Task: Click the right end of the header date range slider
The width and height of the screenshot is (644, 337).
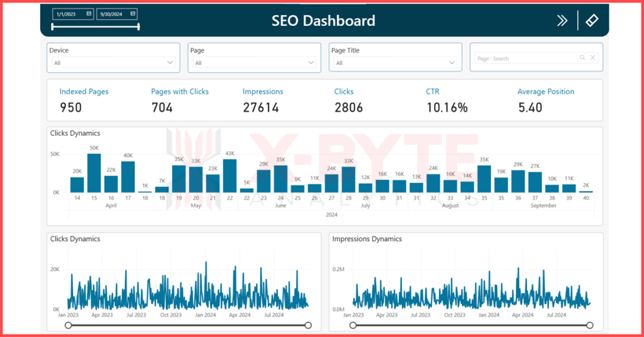Action: [138, 26]
